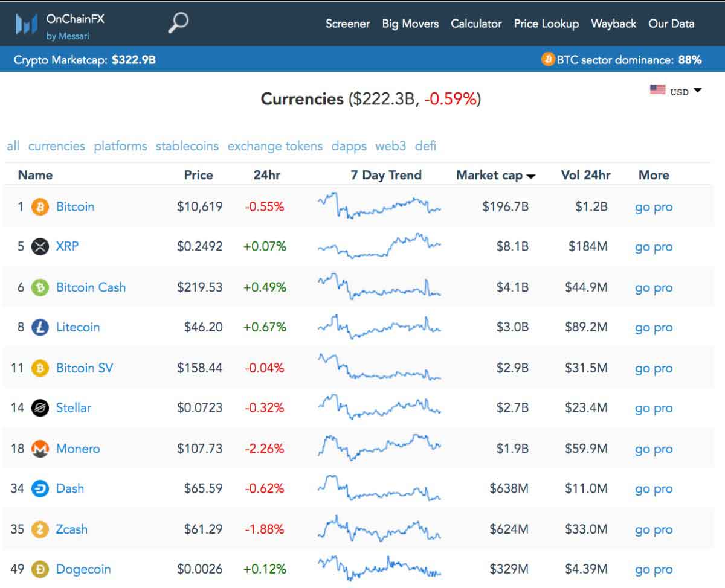Open the XRP name link
725x588 pixels.
[67, 246]
